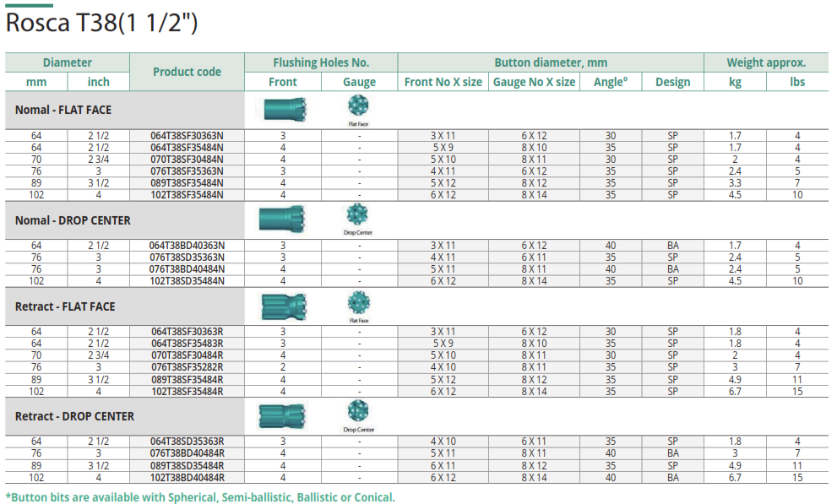The height and width of the screenshot is (504, 837).
Task: Click the mm sub-header
Action: (36, 82)
